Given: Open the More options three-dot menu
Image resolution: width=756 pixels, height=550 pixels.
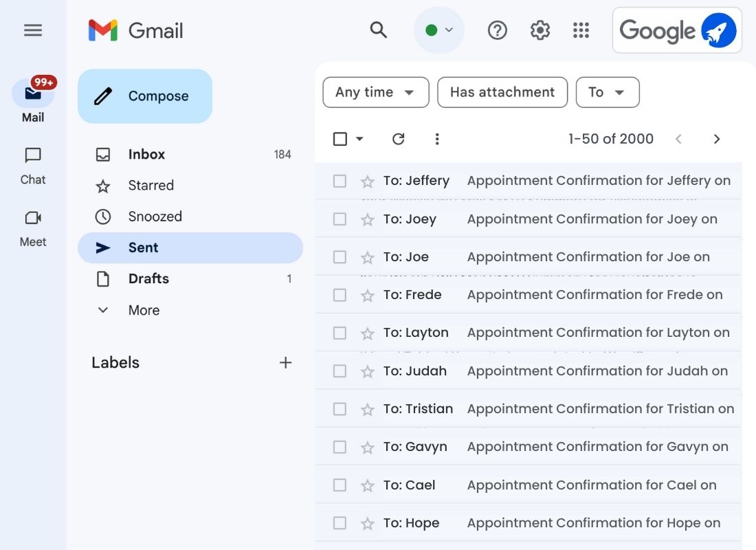Looking at the screenshot, I should (437, 138).
